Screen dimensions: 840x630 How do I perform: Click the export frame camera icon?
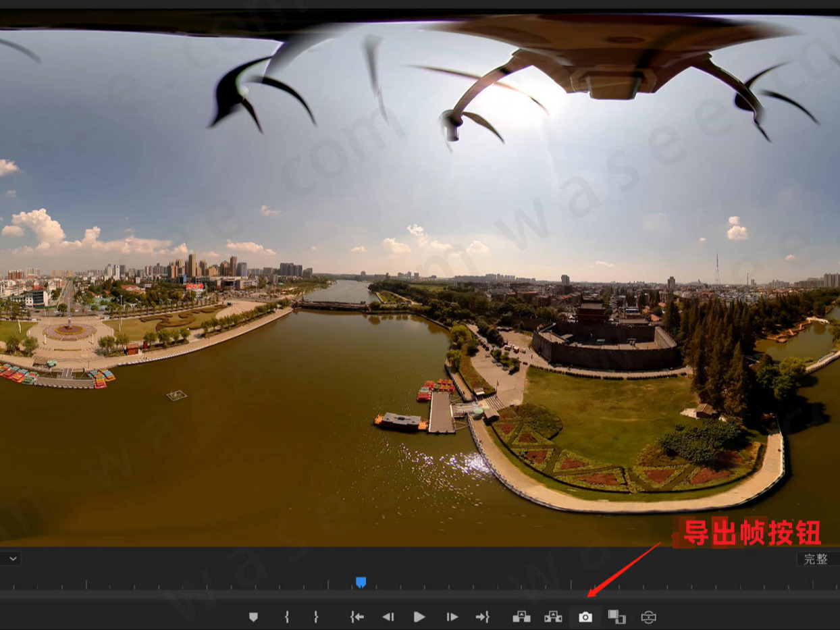point(585,616)
